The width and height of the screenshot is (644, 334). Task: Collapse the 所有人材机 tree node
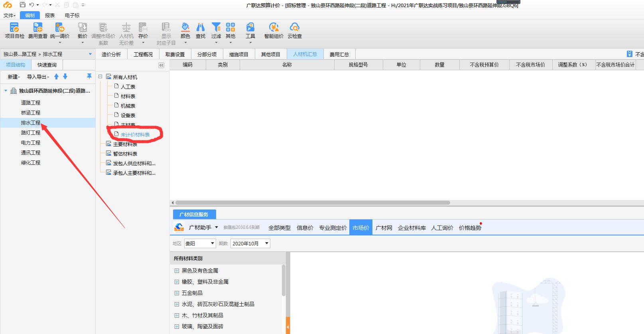tap(100, 77)
